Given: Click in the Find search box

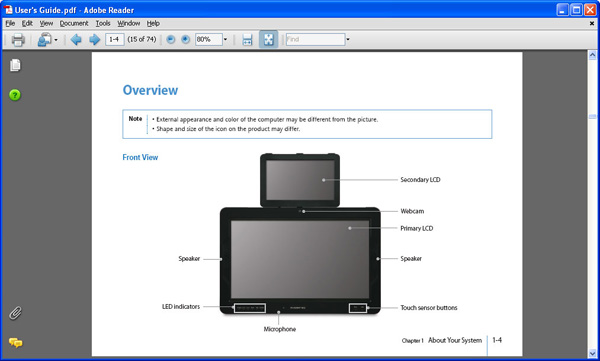Looking at the screenshot, I should [315, 39].
